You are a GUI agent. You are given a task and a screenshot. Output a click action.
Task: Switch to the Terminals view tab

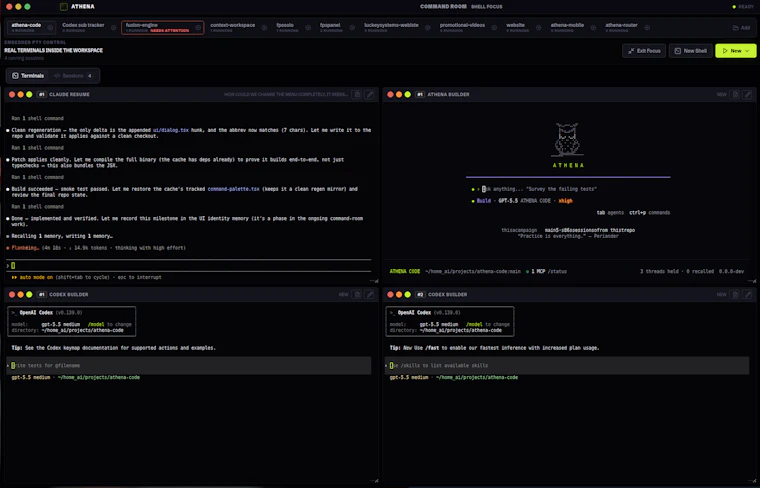[28, 76]
